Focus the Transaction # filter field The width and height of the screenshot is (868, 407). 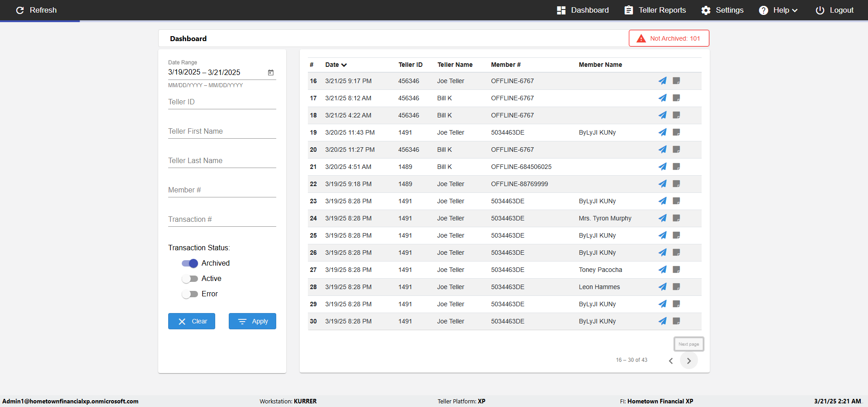(x=222, y=220)
